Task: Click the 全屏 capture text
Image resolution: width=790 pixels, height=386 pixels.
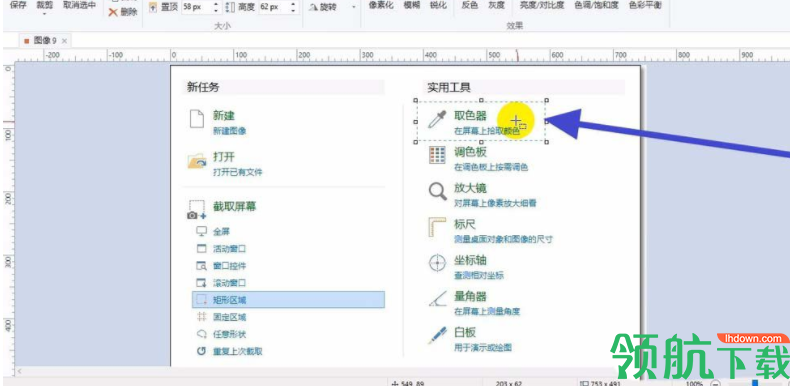Action: 222,232
